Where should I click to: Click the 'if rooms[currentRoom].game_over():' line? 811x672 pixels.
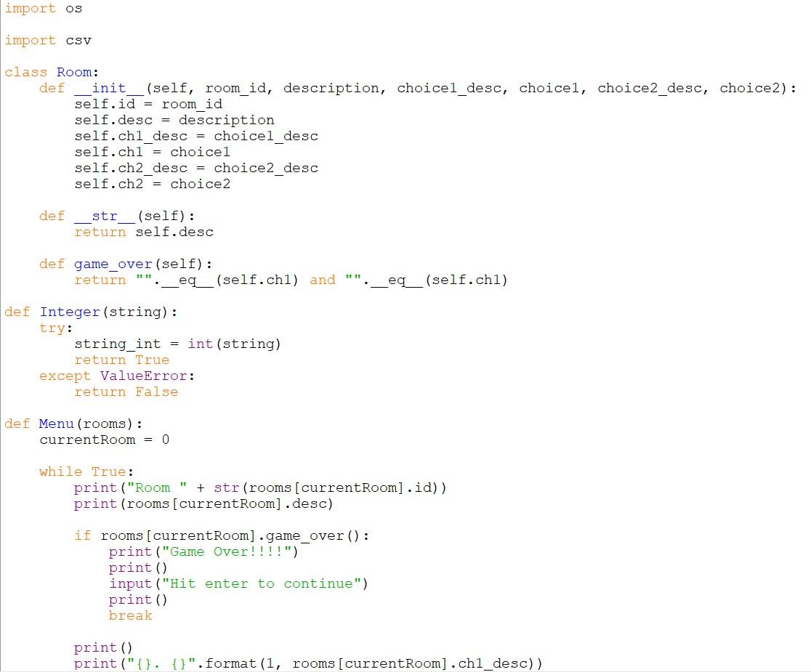222,536
